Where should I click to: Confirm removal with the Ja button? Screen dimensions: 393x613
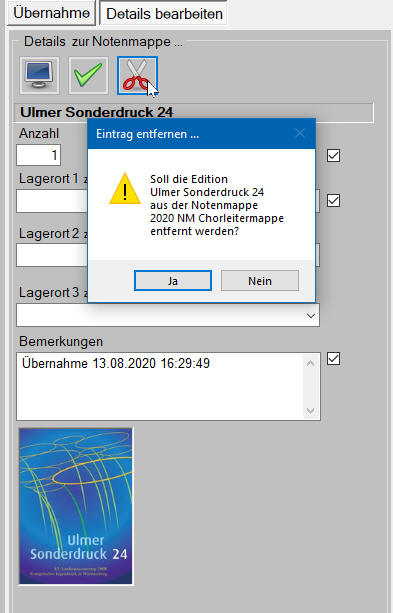pyautogui.click(x=173, y=281)
